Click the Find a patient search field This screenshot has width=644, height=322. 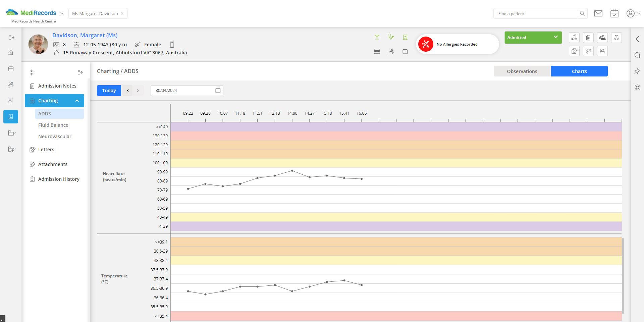click(x=535, y=13)
